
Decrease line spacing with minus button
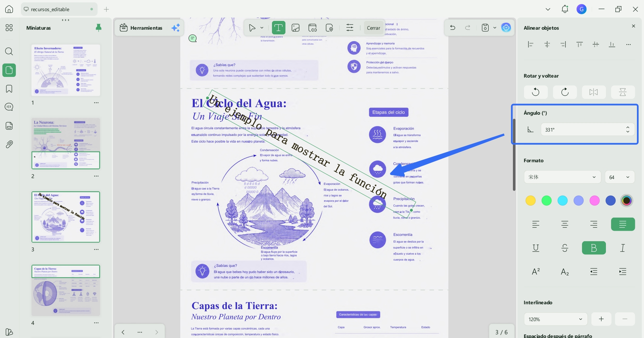[x=625, y=319]
